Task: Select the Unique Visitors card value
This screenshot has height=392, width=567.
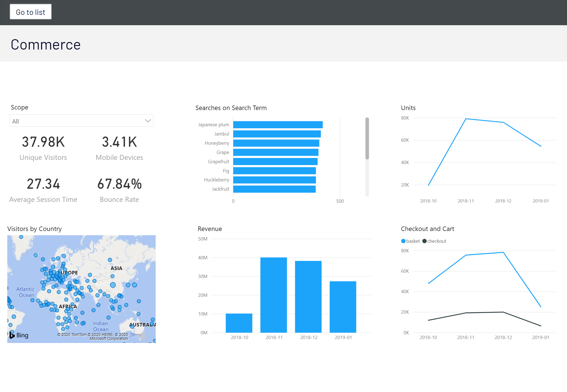Action: (43, 142)
